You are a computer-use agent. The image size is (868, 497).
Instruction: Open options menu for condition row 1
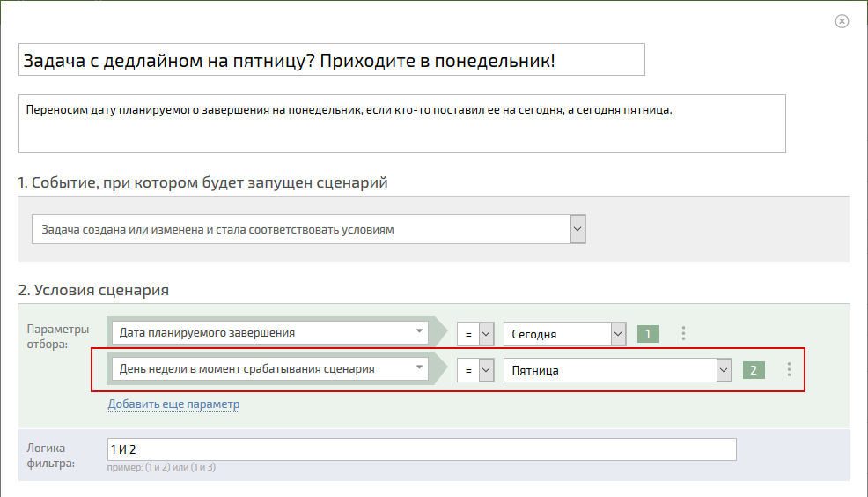pos(683,333)
